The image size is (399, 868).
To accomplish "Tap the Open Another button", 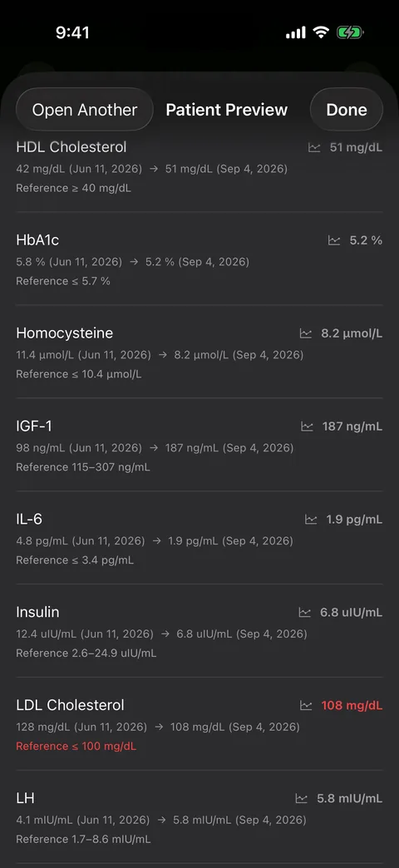I will tap(85, 110).
